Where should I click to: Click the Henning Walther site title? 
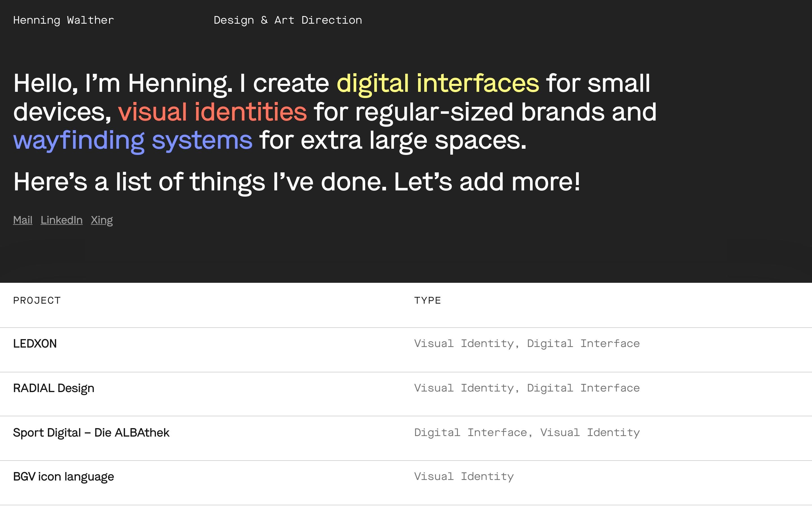pos(63,21)
